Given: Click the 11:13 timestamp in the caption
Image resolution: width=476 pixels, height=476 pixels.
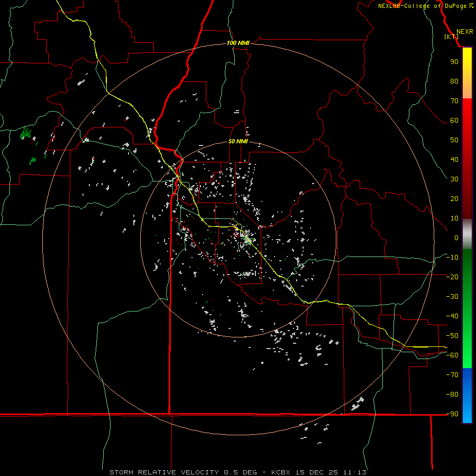Looking at the screenshot, I should point(355,472).
